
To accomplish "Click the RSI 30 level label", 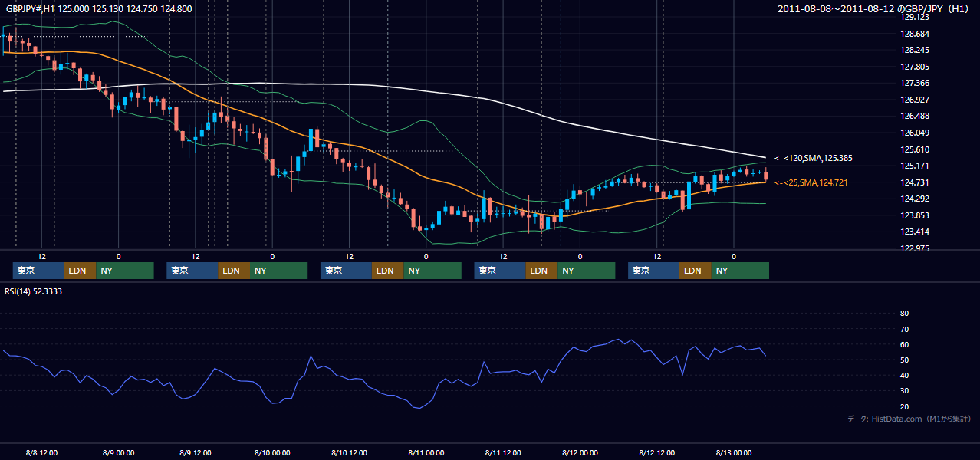I will click(904, 391).
